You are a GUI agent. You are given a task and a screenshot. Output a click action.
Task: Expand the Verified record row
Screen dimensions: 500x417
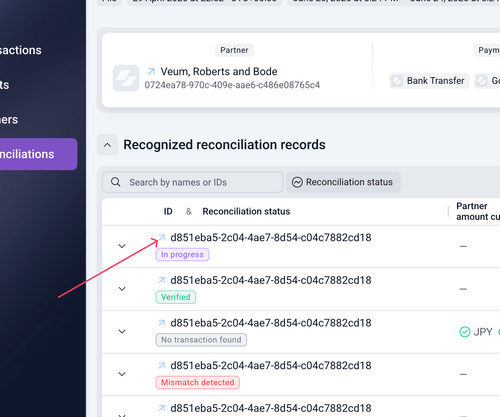[122, 289]
